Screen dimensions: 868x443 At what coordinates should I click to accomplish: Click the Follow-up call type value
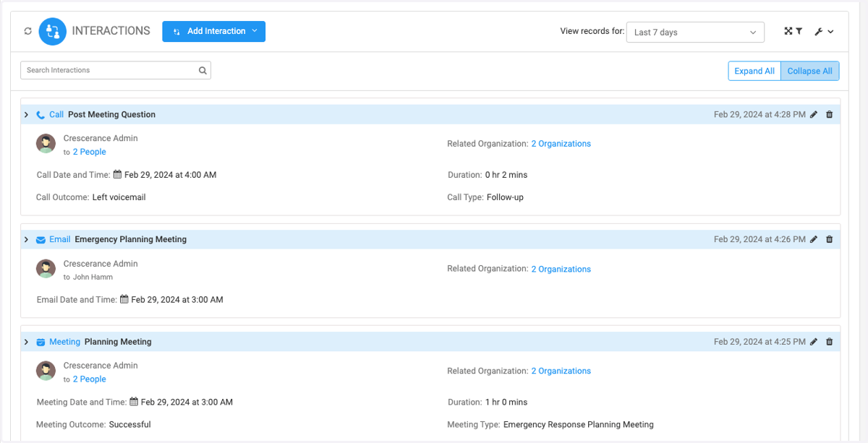point(505,197)
